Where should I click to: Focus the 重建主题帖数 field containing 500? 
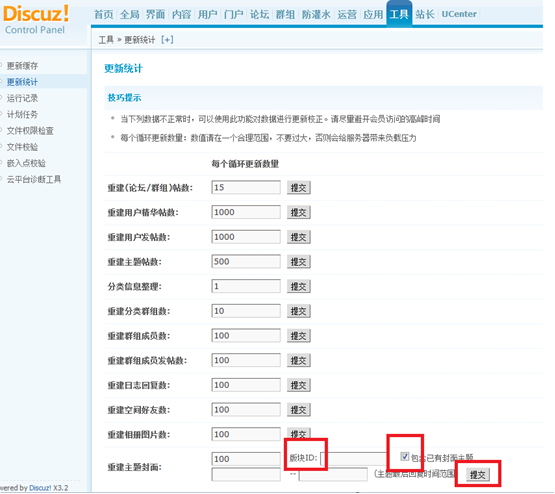246,262
